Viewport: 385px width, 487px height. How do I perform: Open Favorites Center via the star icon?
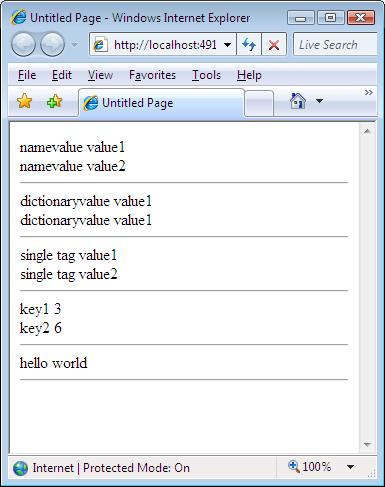(x=24, y=101)
